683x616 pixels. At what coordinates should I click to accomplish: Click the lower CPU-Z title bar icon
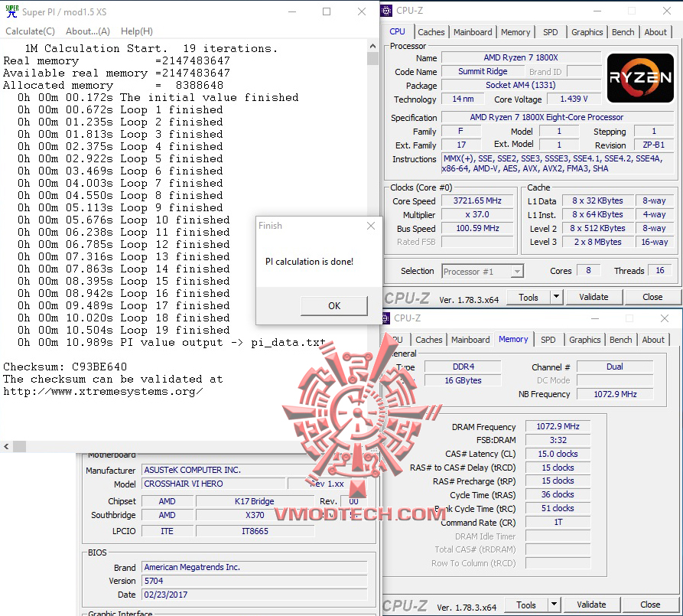tap(385, 318)
